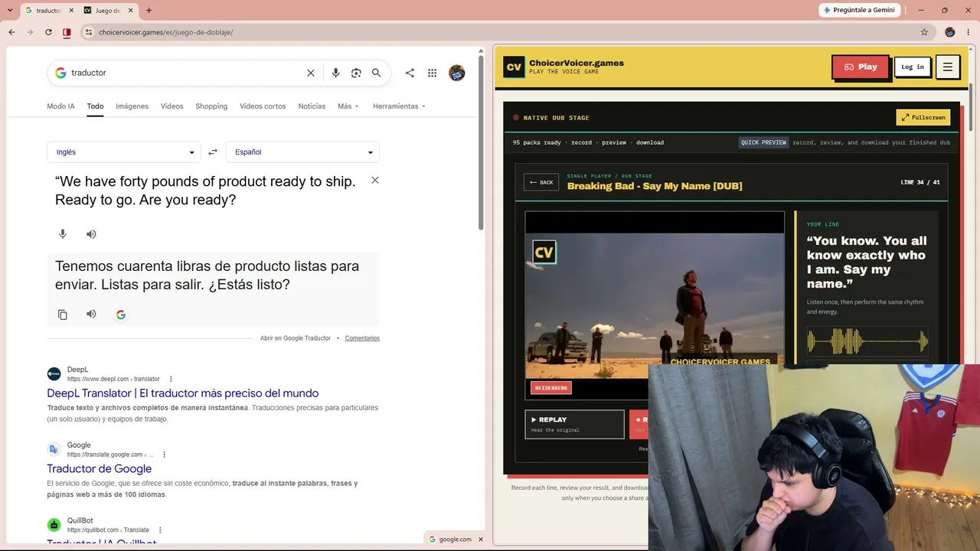980x551 pixels.
Task: Open Google Lens image search icon
Action: coord(356,73)
